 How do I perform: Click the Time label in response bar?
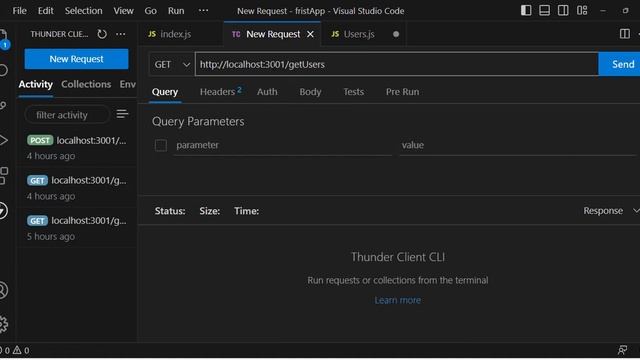pyautogui.click(x=247, y=211)
